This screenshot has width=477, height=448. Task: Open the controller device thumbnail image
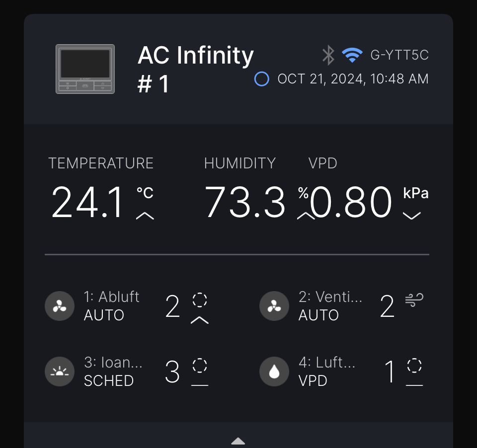pos(85,69)
